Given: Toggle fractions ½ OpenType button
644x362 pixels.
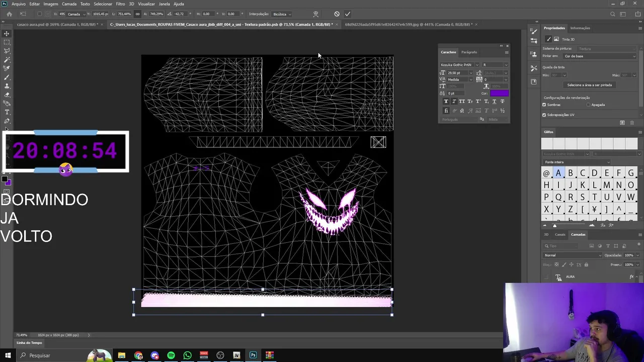Looking at the screenshot, I should [x=502, y=111].
